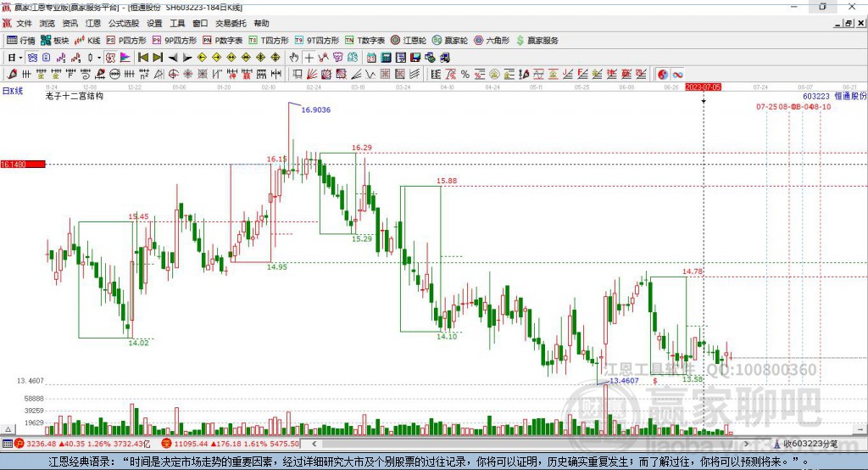Toggle the yin-yang icon
Screen dimensions: 868x470
(663, 75)
